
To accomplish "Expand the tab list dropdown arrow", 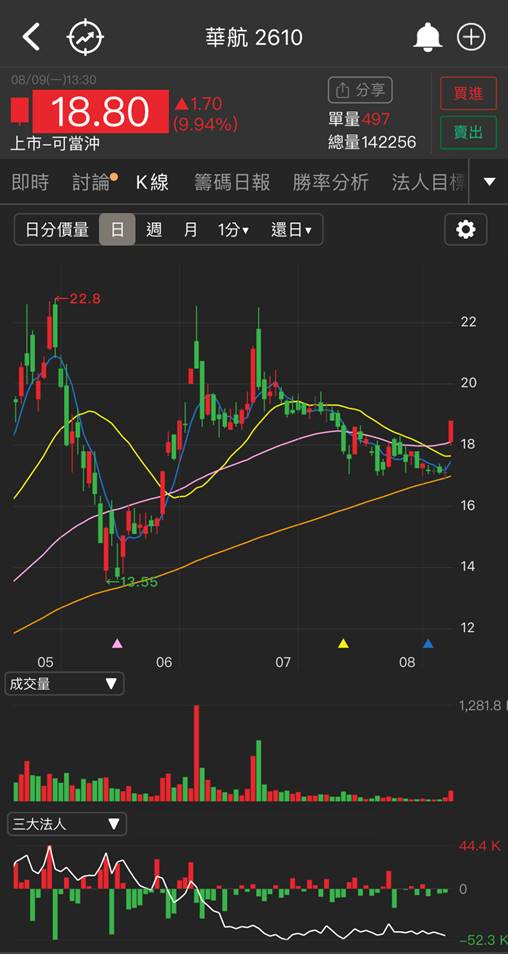I will click(x=490, y=181).
